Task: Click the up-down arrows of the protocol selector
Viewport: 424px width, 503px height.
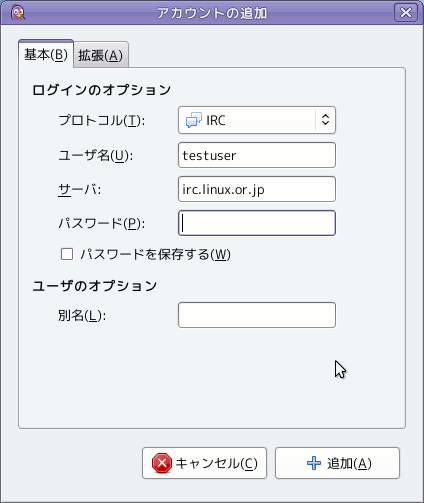Action: [x=325, y=120]
